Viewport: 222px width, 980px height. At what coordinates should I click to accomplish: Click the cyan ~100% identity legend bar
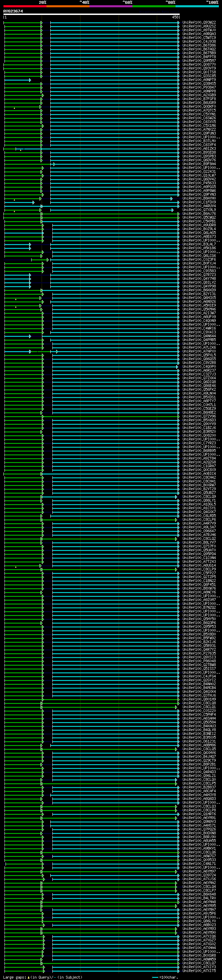[x=197, y=6]
